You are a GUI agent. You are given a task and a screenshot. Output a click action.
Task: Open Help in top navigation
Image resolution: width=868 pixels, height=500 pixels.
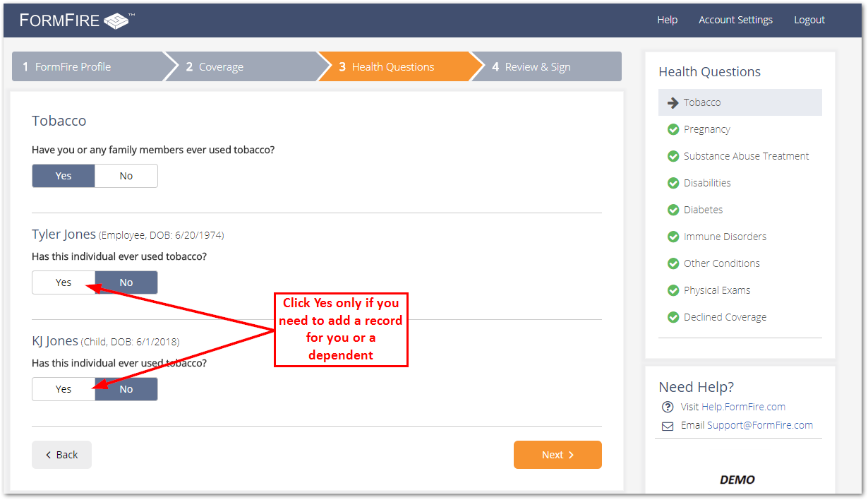pos(667,20)
